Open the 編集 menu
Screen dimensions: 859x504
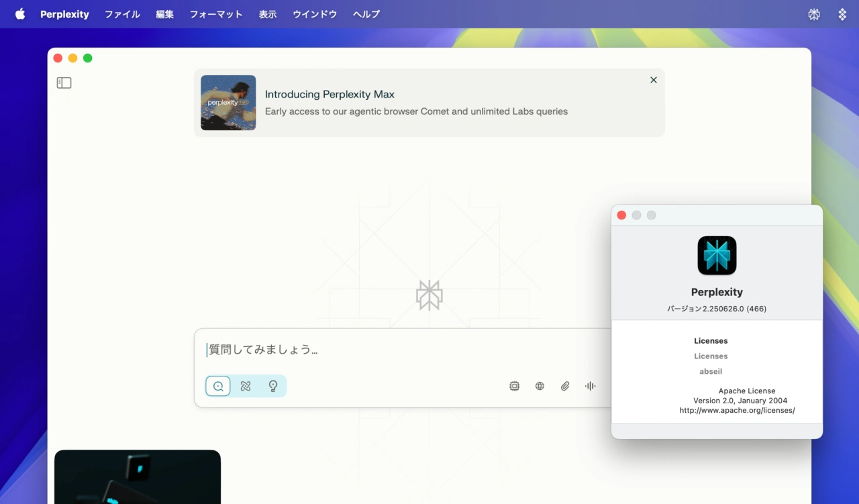click(x=164, y=14)
